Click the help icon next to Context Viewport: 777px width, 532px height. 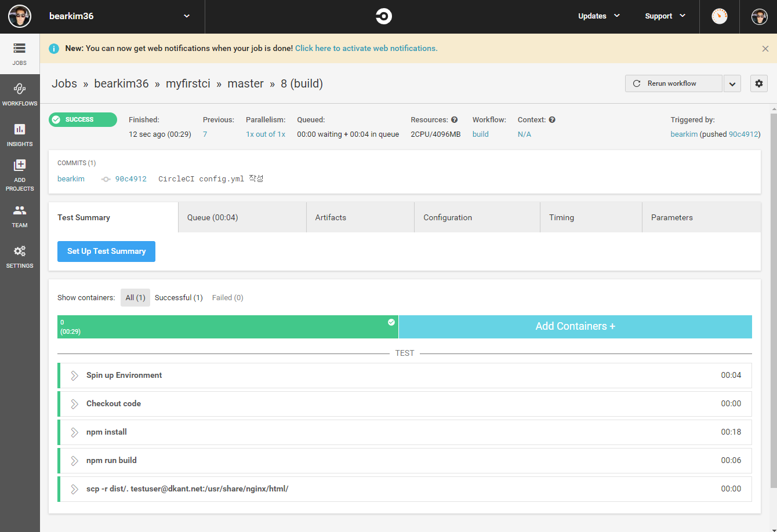(x=552, y=120)
